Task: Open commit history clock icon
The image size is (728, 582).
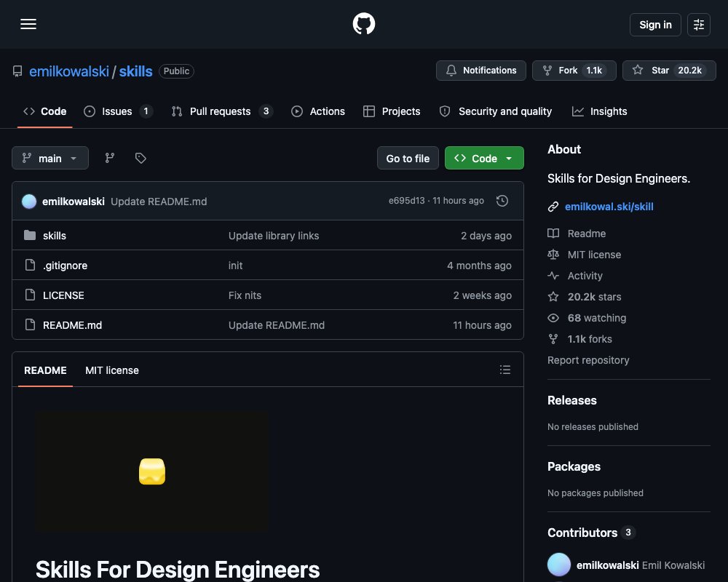Action: pos(502,201)
